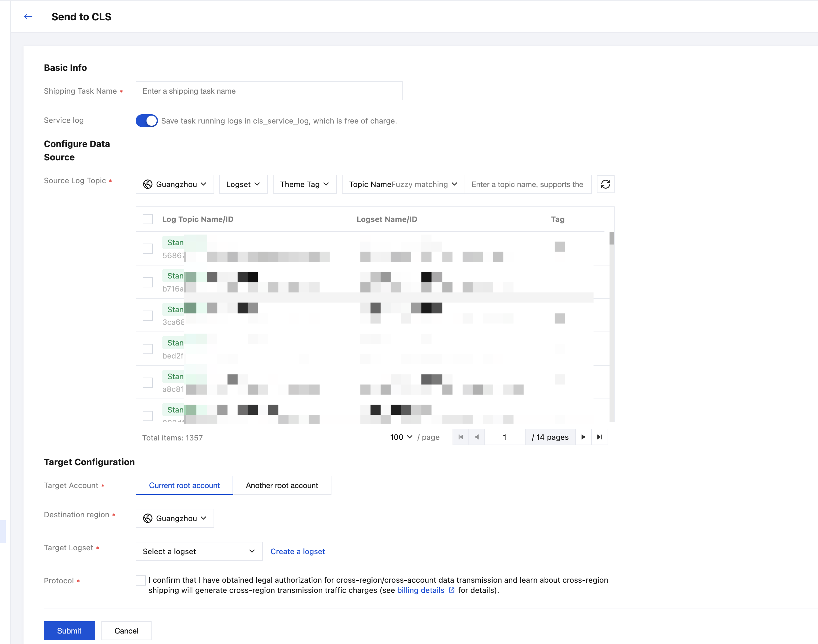818x644 pixels.
Task: Open the Theme Tag filter dropdown
Action: click(304, 184)
